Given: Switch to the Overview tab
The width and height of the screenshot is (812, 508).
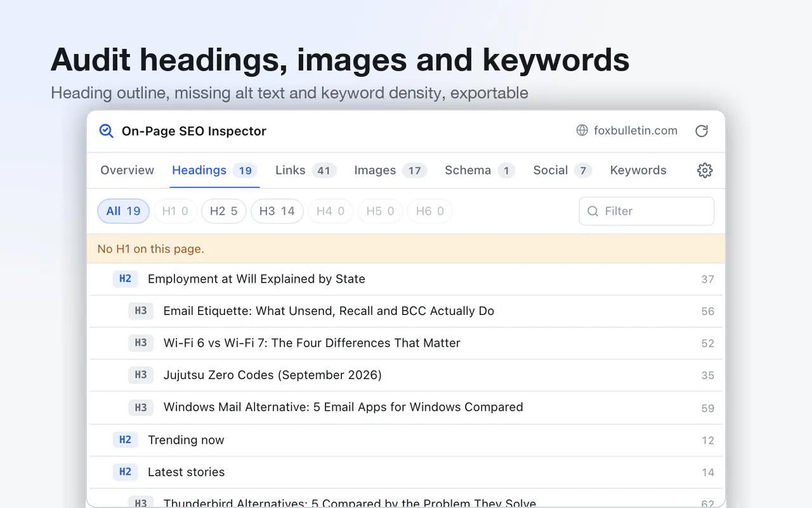Looking at the screenshot, I should (128, 170).
